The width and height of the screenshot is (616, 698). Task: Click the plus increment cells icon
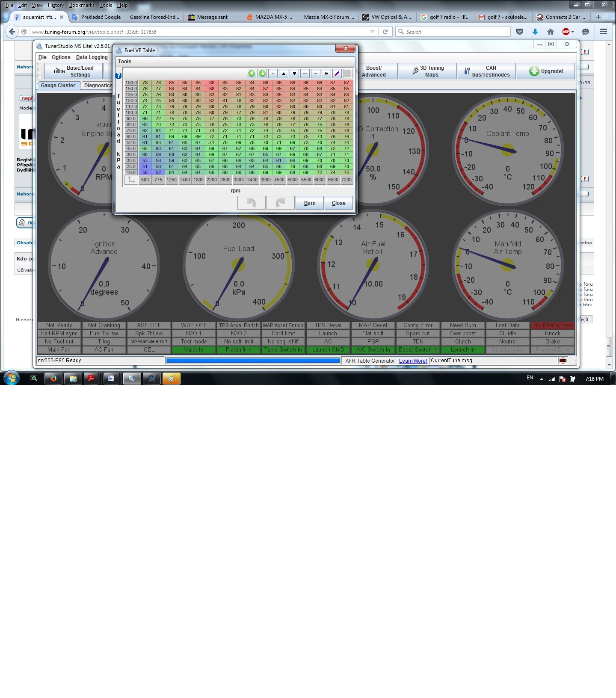pos(316,74)
